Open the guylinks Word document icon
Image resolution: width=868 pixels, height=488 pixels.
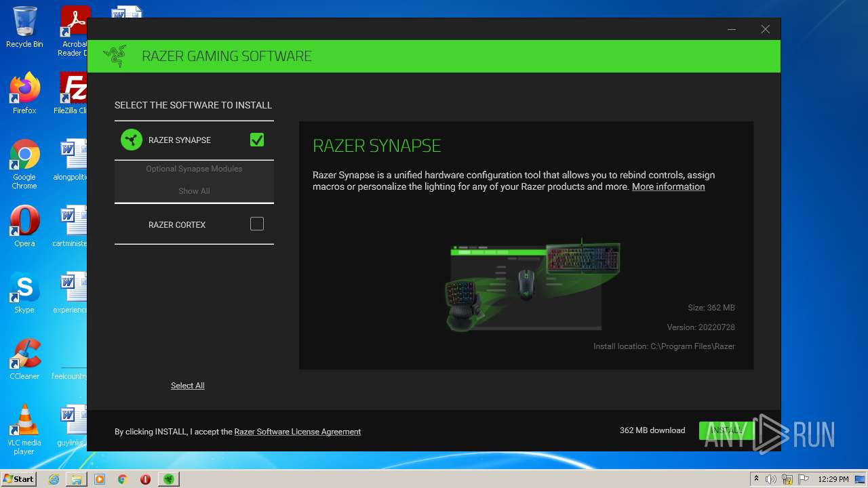73,426
